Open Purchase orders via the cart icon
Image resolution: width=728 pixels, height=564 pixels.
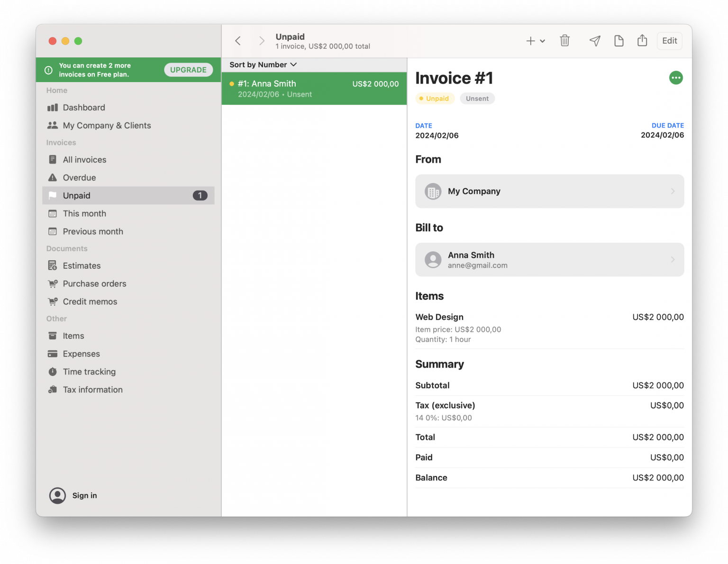click(53, 283)
